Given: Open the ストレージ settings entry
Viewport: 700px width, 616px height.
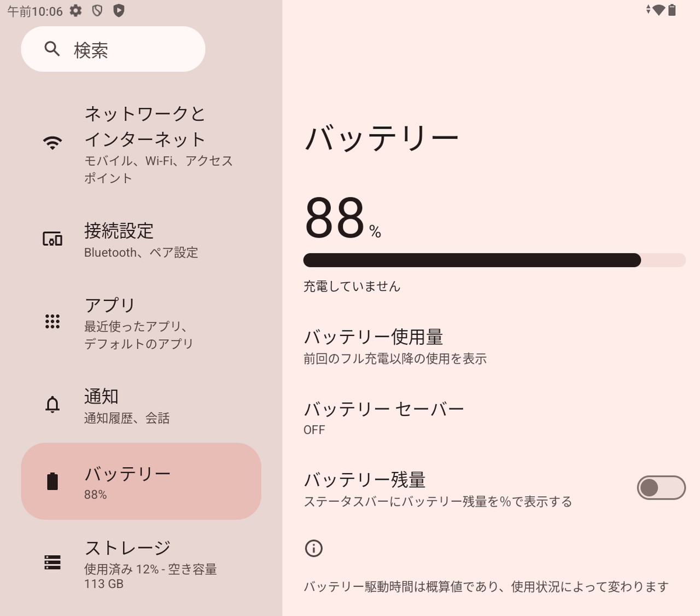Looking at the screenshot, I should point(150,563).
